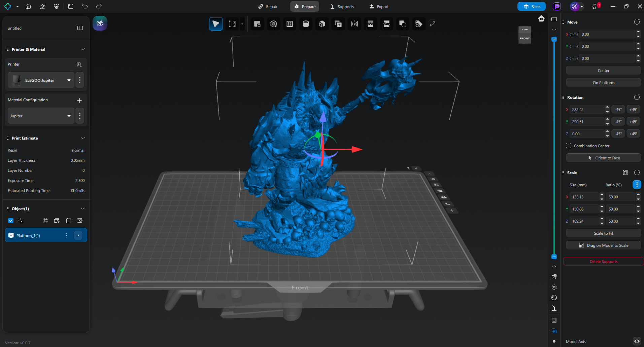Viewport: 644px width, 347px height.
Task: Click the hexagon cube icon in title bar
Action: pos(57,6)
